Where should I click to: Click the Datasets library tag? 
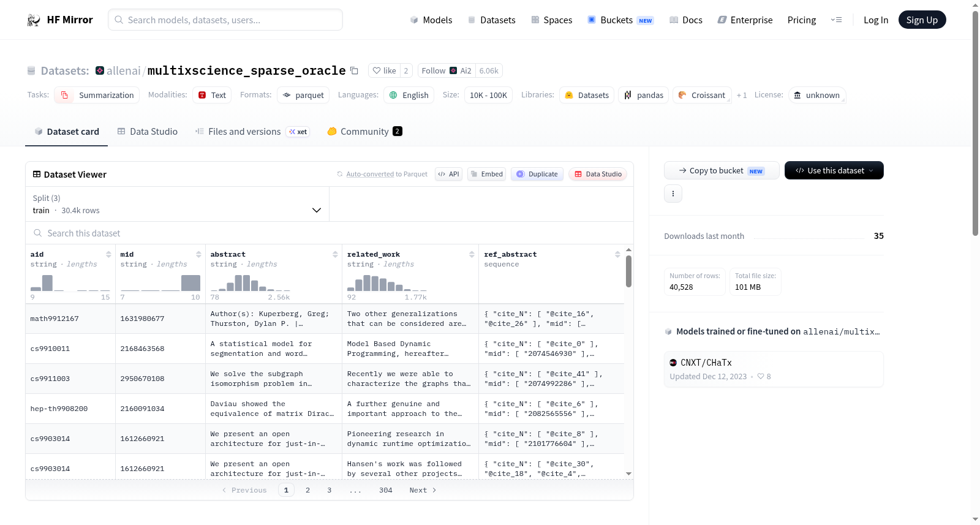click(587, 95)
